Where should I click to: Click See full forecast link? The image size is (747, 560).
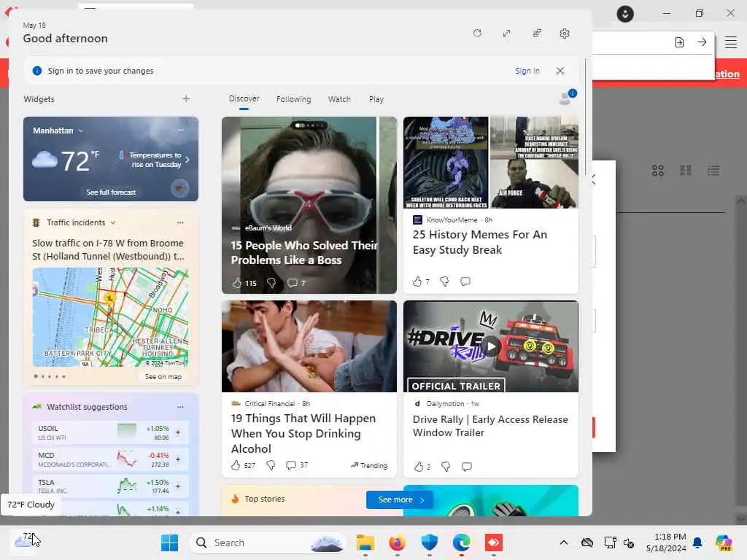[111, 192]
